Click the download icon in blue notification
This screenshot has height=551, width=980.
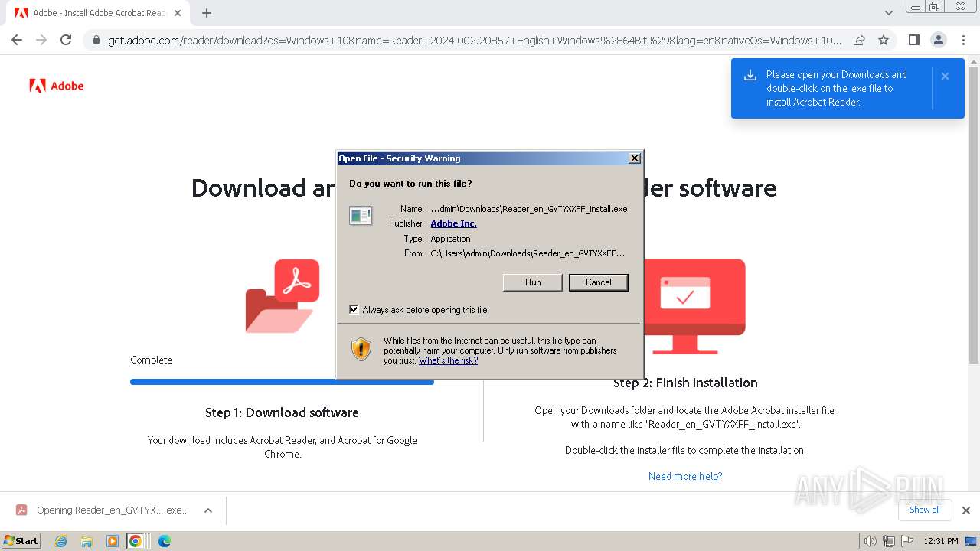[750, 75]
